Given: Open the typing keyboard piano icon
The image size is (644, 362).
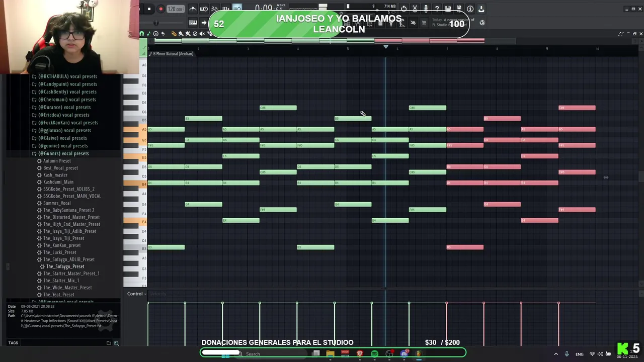Looking at the screenshot, I should point(193,23).
